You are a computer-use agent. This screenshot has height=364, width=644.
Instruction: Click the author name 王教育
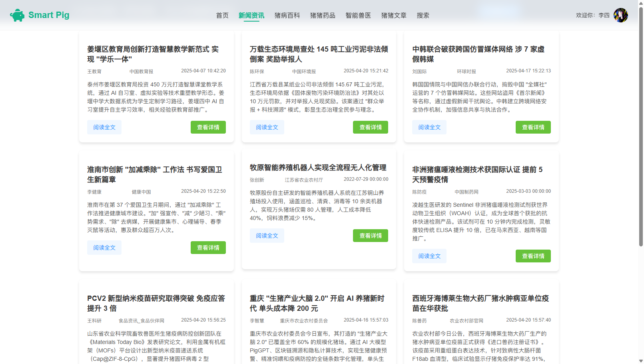click(x=94, y=72)
